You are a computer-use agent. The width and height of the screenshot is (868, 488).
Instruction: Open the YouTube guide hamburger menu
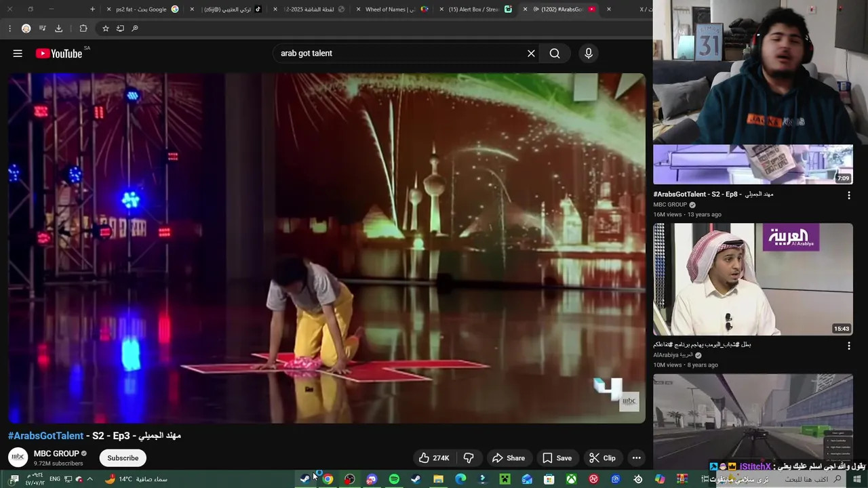pos(18,54)
